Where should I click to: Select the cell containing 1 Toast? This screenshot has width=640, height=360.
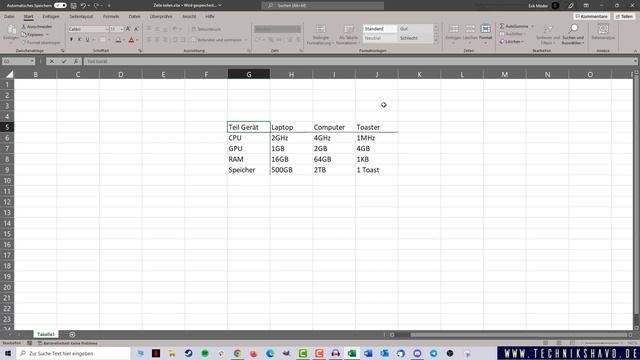376,170
